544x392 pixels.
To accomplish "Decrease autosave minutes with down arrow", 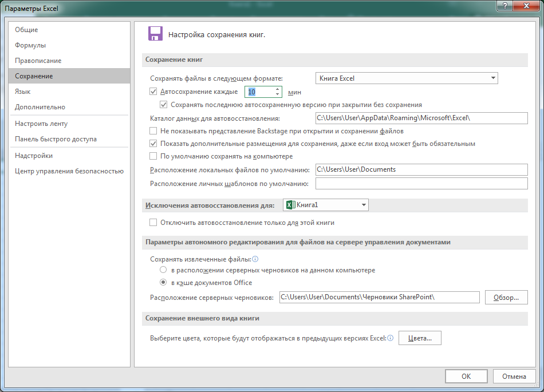I will pyautogui.click(x=277, y=94).
